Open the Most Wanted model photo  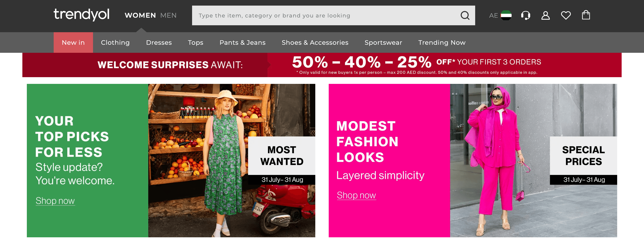(x=231, y=161)
